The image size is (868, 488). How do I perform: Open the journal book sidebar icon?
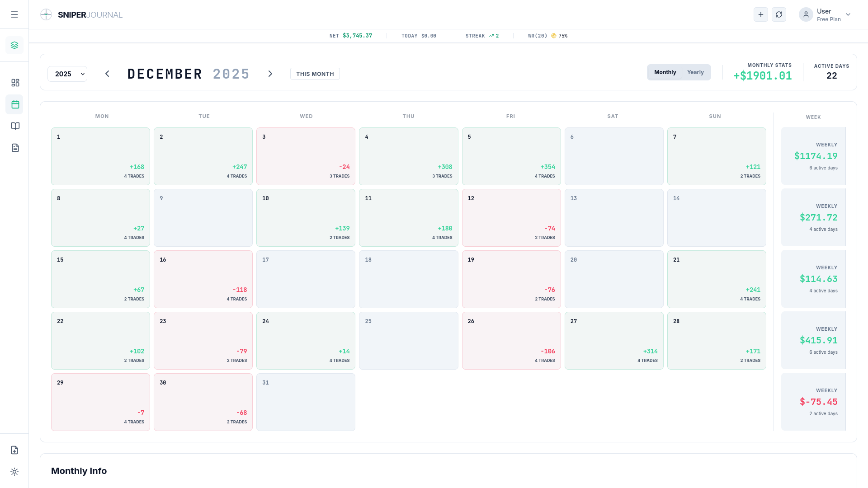(15, 126)
